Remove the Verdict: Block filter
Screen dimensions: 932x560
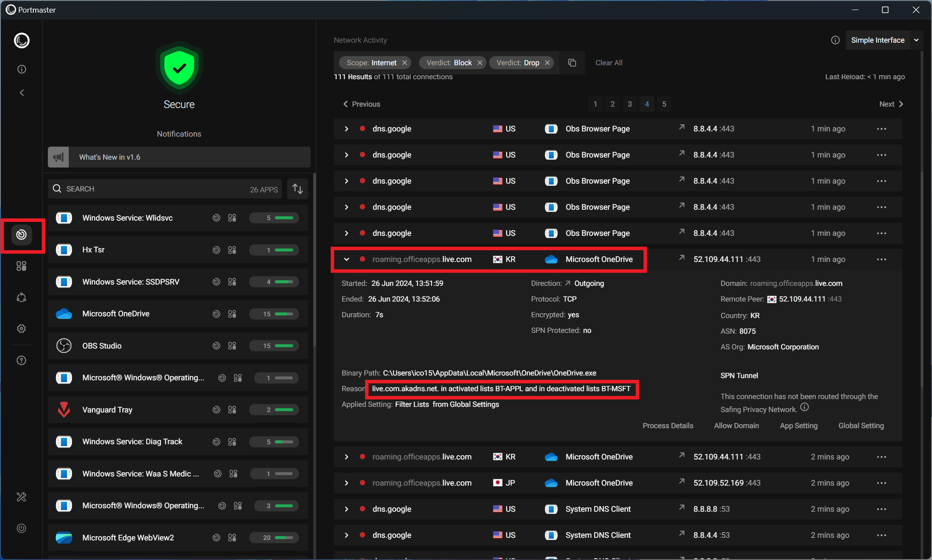coord(480,63)
